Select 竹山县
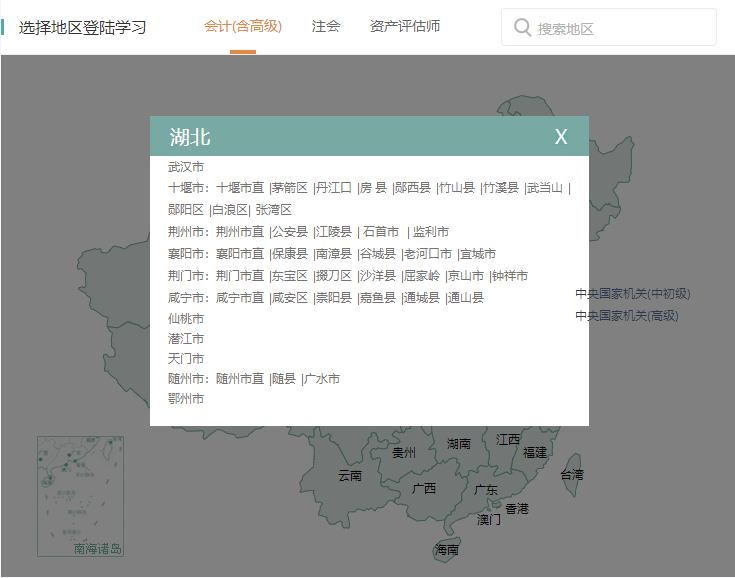This screenshot has height=578, width=735. click(x=457, y=188)
